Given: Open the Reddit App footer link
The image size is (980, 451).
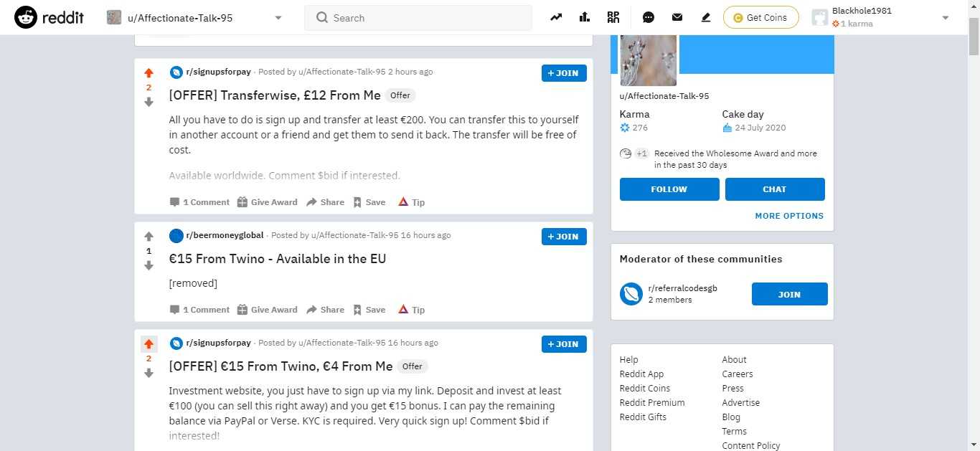Looking at the screenshot, I should 641,374.
